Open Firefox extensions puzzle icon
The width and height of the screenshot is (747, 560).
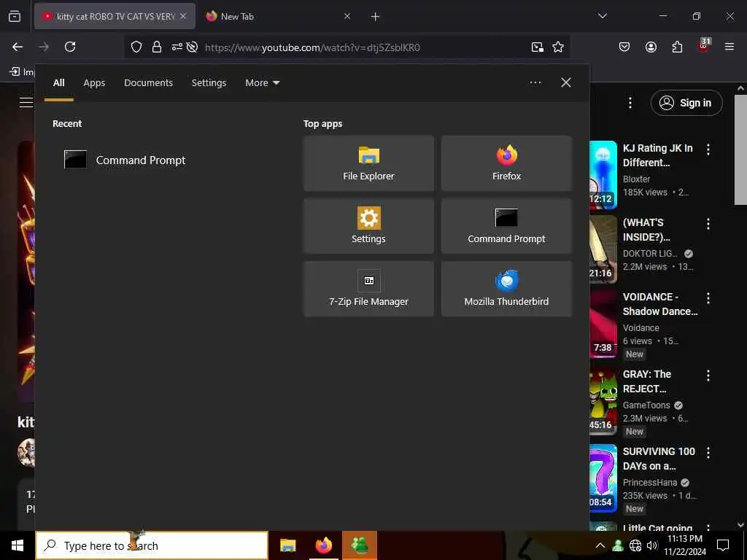click(x=677, y=47)
